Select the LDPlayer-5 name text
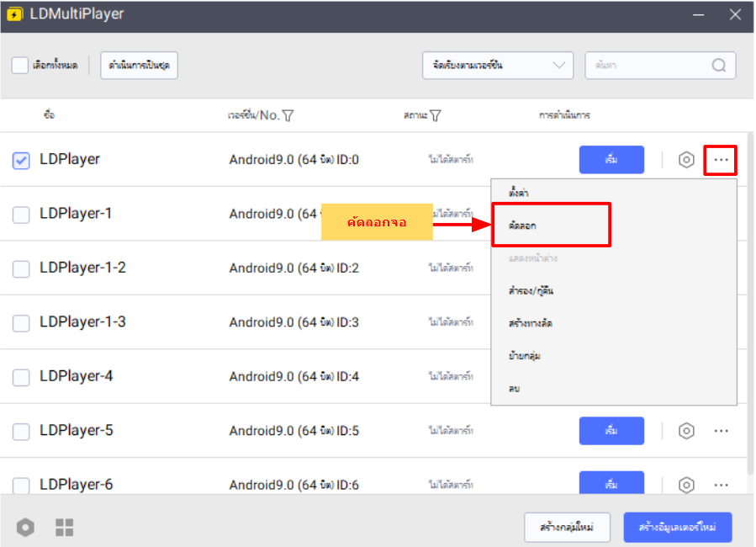The width and height of the screenshot is (756, 547). pyautogui.click(x=77, y=430)
